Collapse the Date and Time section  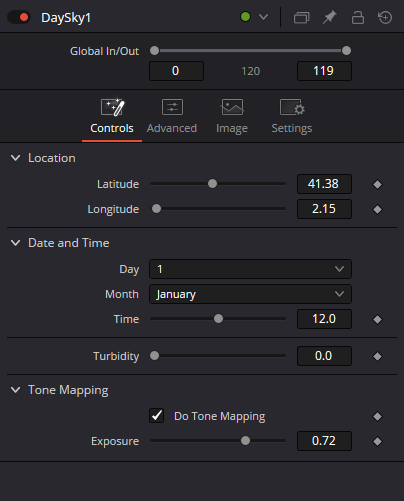15,243
